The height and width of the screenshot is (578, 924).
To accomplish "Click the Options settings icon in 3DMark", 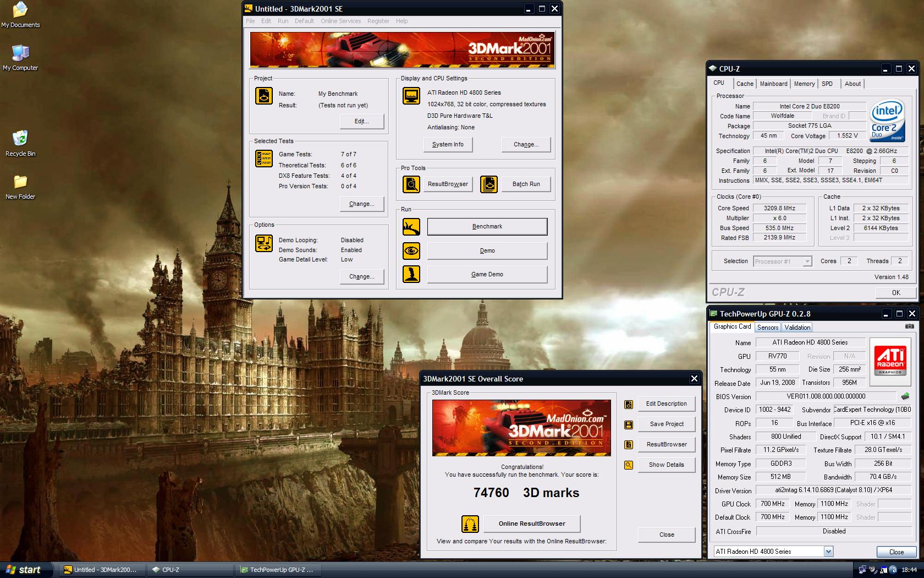I will pos(264,243).
